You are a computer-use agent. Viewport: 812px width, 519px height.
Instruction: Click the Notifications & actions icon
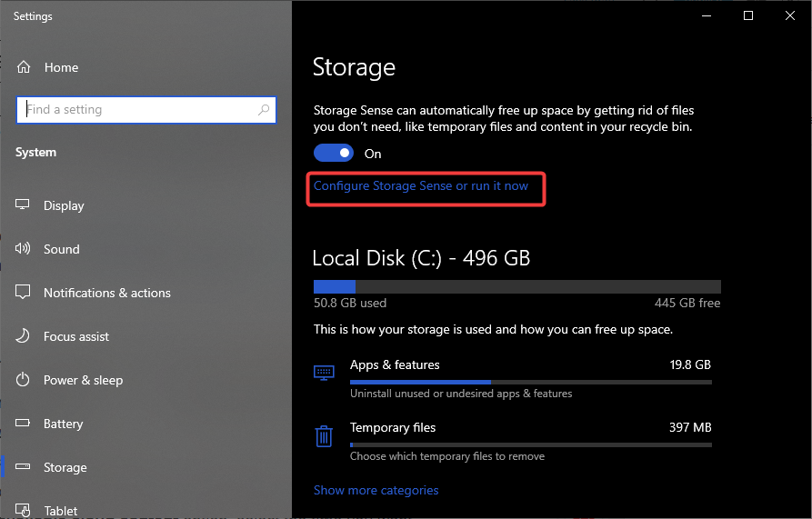[24, 293]
